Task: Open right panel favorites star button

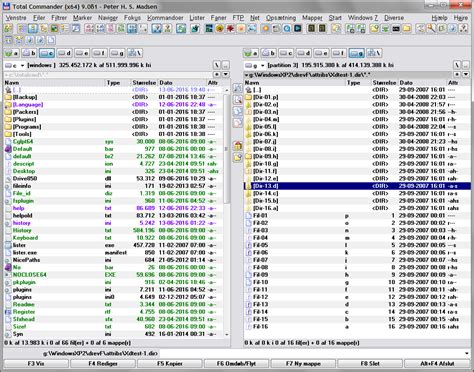Action: (457, 75)
